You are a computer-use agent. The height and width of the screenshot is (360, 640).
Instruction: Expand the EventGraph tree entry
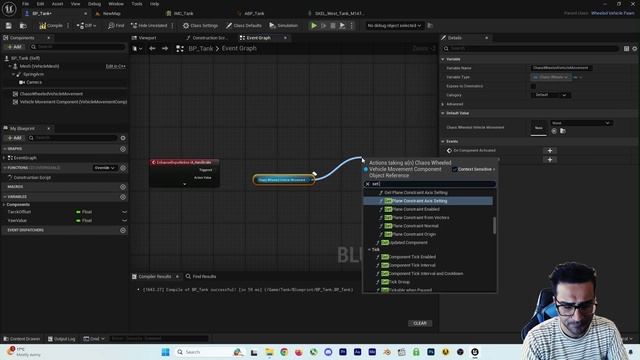4,158
